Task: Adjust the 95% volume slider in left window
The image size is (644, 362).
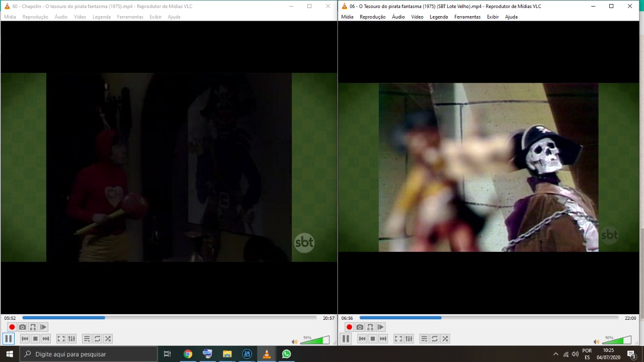Action: 315,340
